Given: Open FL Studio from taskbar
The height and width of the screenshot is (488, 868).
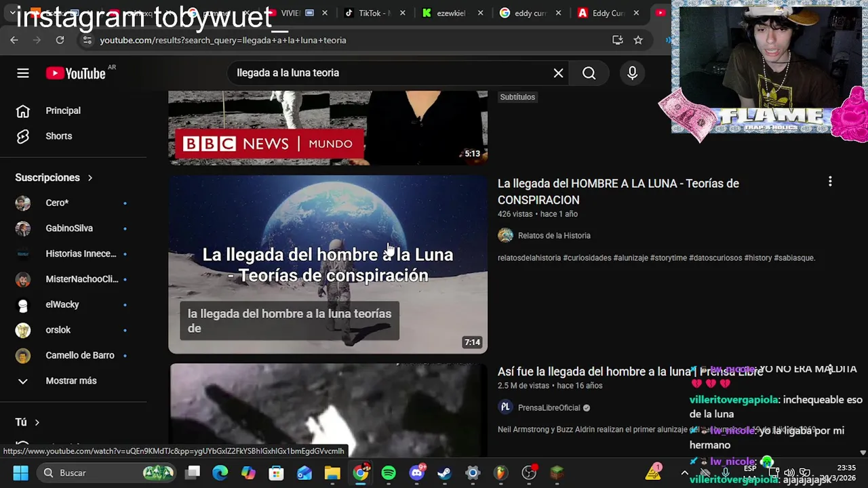Looking at the screenshot, I should [500, 472].
